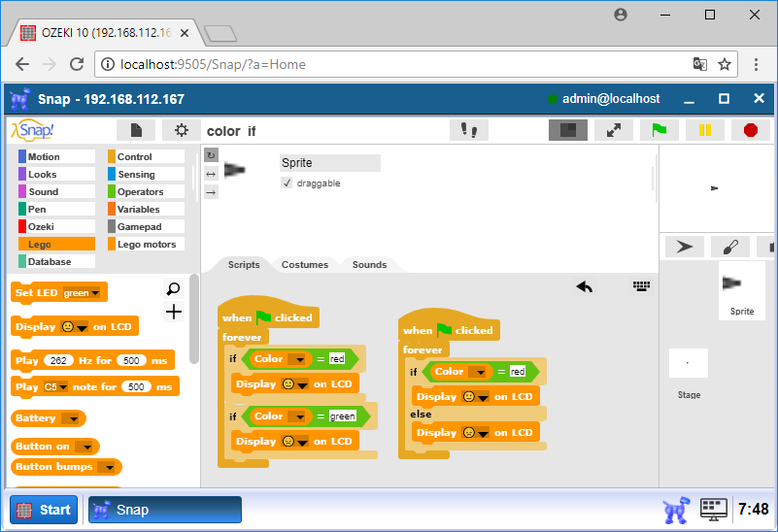778x532 pixels.
Task: Run scripts with the green flag button
Action: pyautogui.click(x=659, y=130)
